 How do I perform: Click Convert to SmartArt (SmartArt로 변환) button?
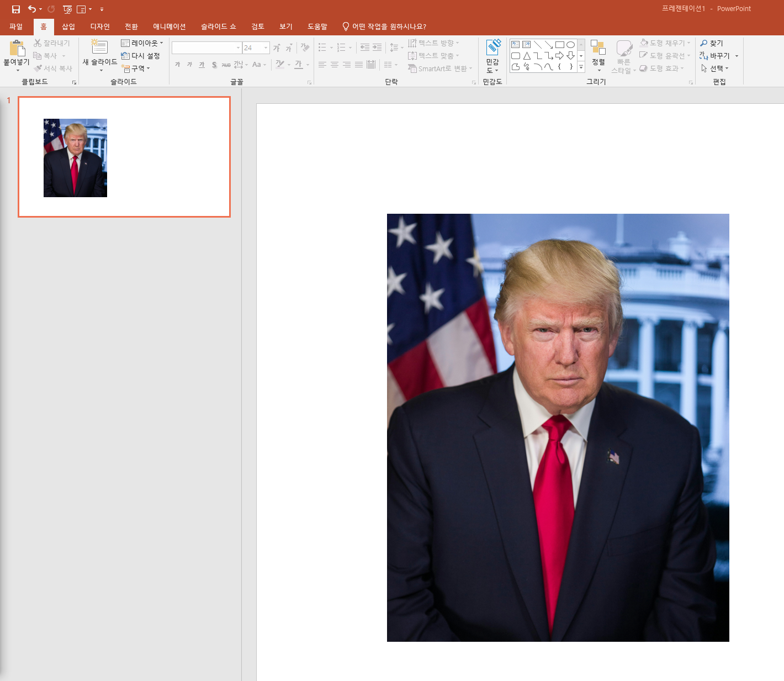(x=440, y=68)
